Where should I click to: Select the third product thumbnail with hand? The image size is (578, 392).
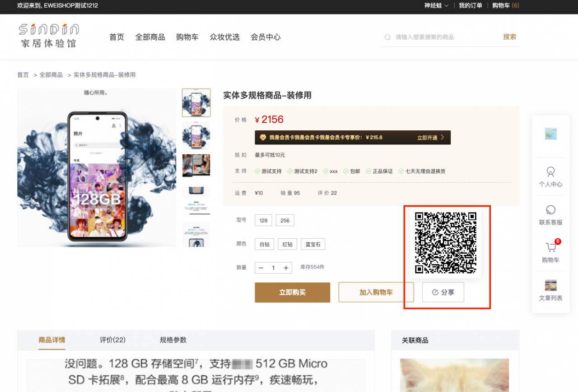point(196,166)
